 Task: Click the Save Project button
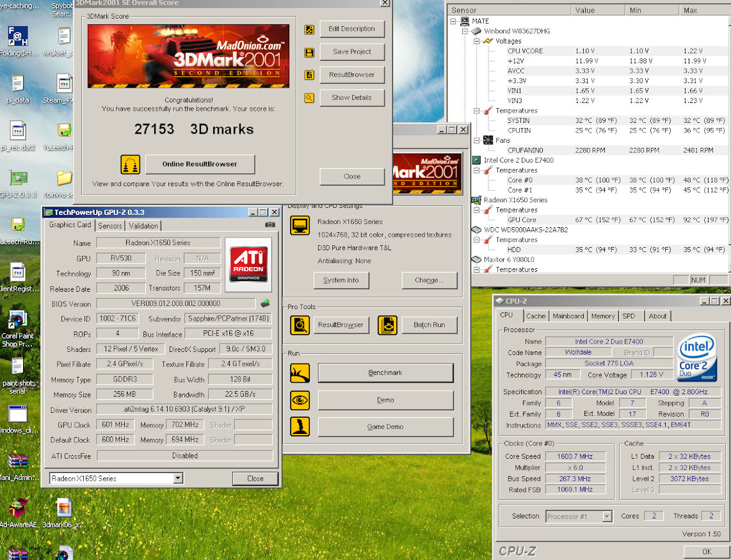(x=352, y=52)
